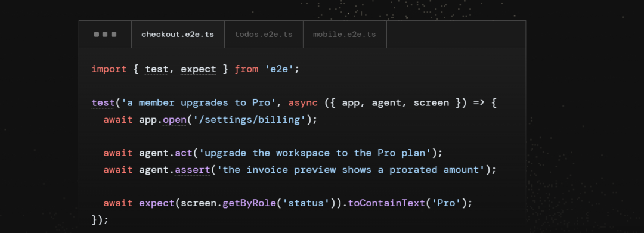Switch to the checkout.e2e.ts tab
This screenshot has width=644, height=233.
[178, 35]
